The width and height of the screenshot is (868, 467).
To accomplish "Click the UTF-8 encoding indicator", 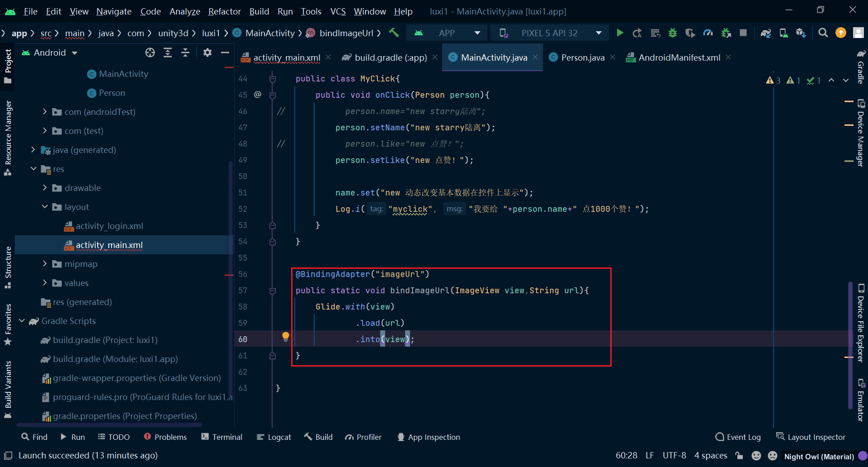I will (674, 456).
